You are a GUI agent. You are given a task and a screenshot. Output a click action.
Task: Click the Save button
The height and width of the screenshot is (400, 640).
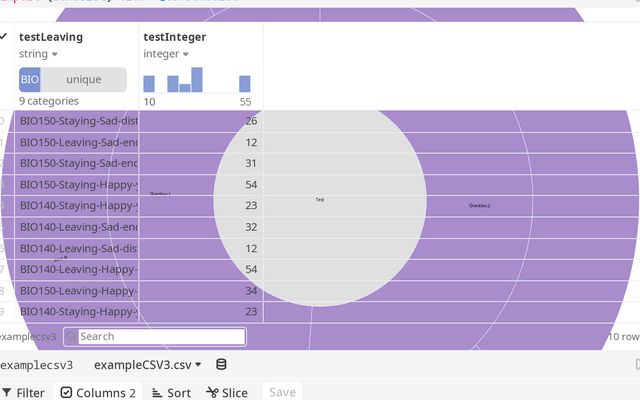[x=282, y=393]
